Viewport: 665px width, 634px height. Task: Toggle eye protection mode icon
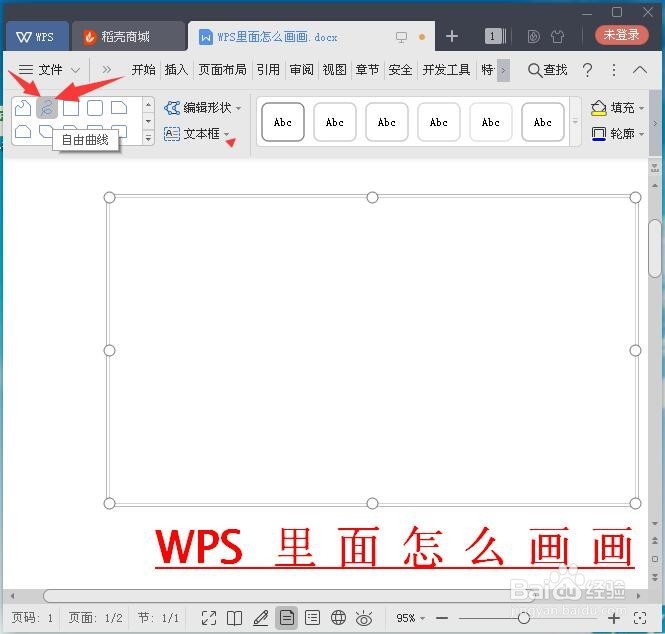click(x=364, y=619)
